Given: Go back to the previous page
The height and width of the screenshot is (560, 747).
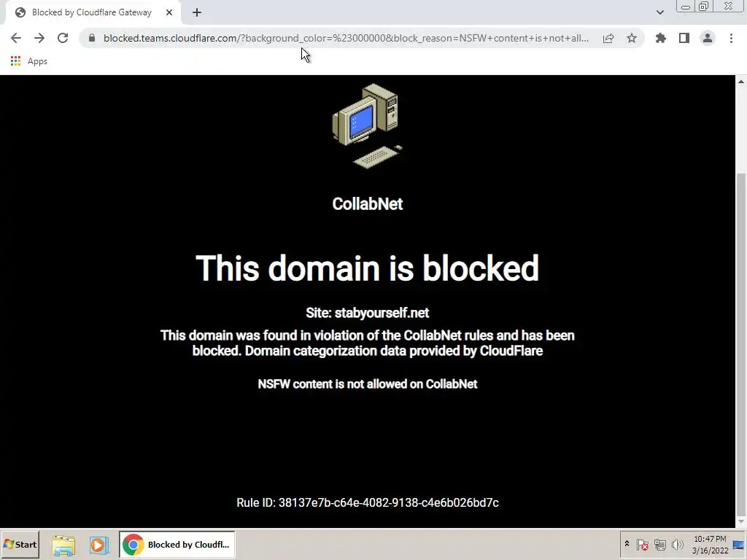Looking at the screenshot, I should (x=16, y=38).
